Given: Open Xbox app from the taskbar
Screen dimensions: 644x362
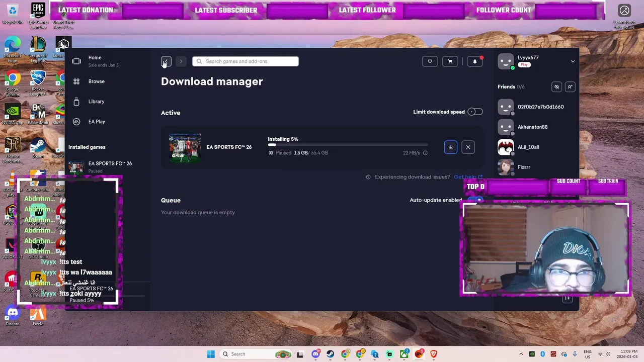Looking at the screenshot, I should pyautogui.click(x=405, y=354).
